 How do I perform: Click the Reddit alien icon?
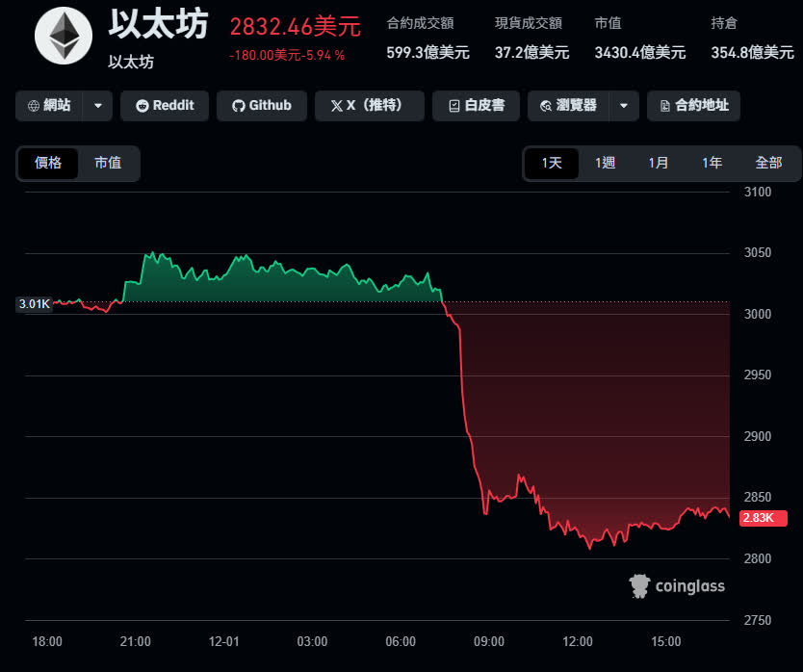pos(142,106)
